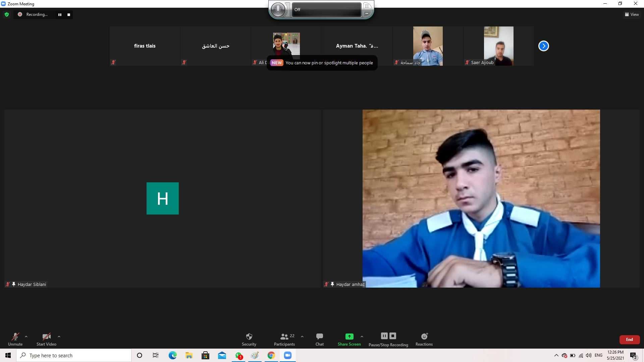The width and height of the screenshot is (644, 362).
Task: End the meeting
Action: 629,340
